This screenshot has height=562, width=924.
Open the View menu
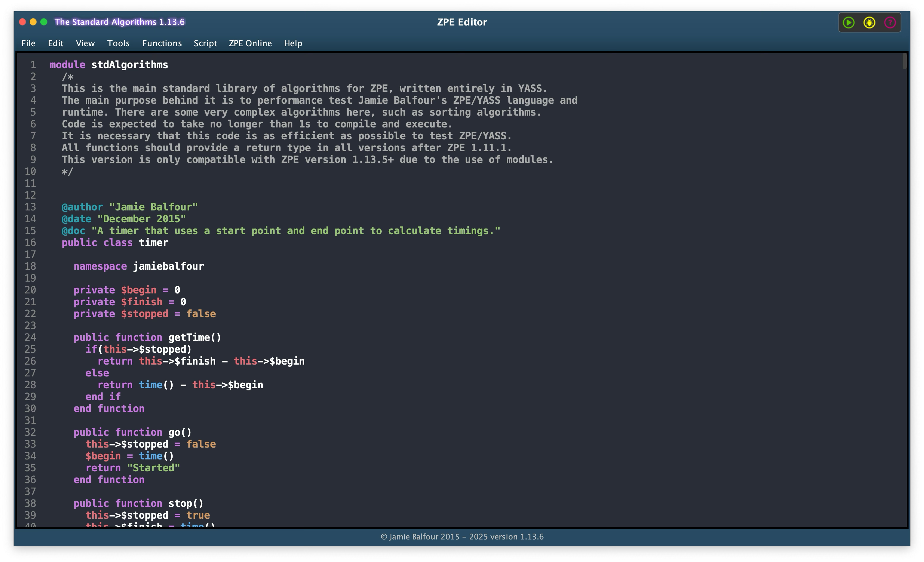pos(85,43)
